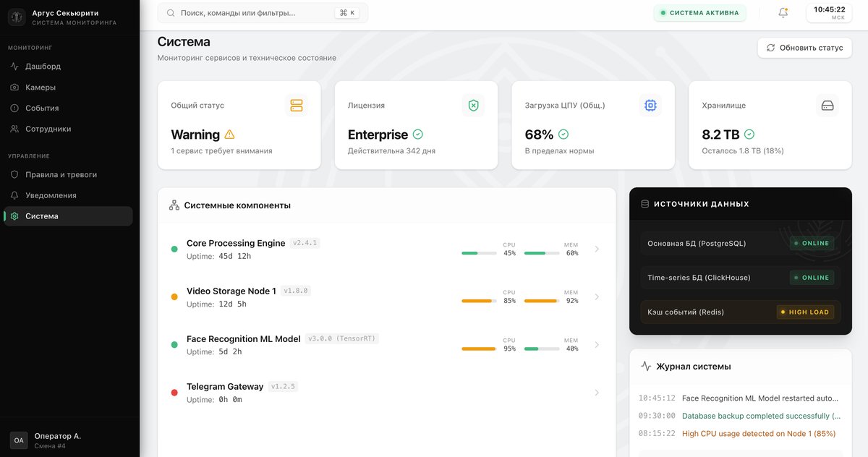The image size is (868, 457).
Task: Click the Database backup completed log entry
Action: [x=759, y=416]
